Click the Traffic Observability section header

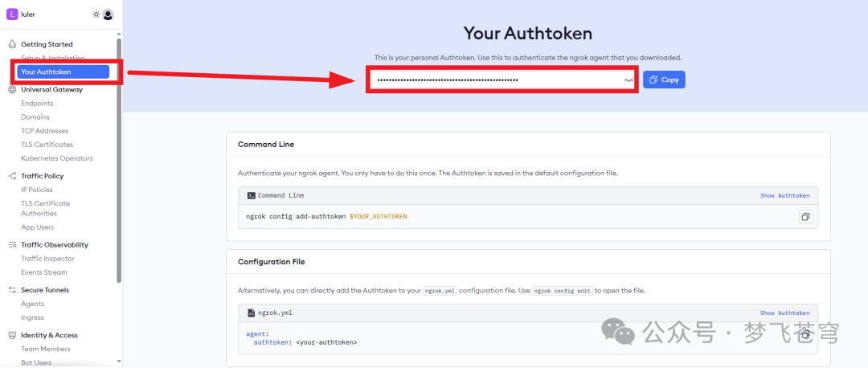click(55, 244)
